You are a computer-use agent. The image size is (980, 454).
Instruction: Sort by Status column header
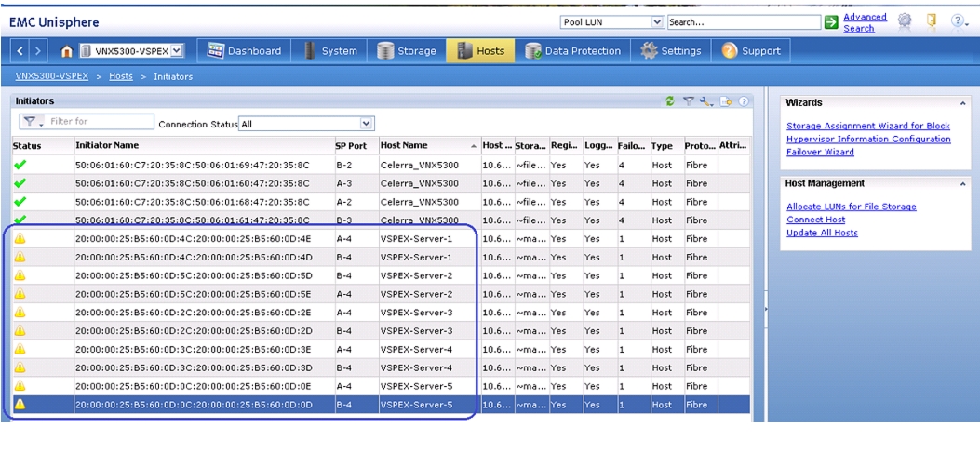pyautogui.click(x=43, y=145)
